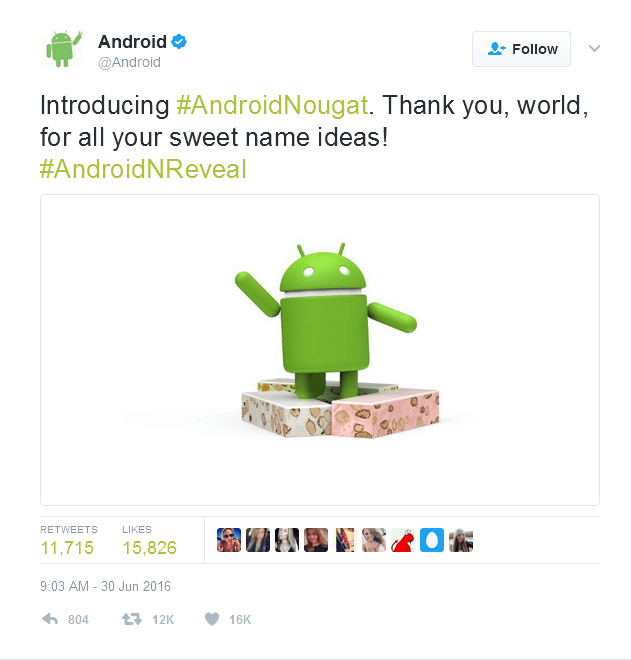Open the #AndroidNougat hashtag
Image resolution: width=631 pixels, height=660 pixels.
click(272, 105)
